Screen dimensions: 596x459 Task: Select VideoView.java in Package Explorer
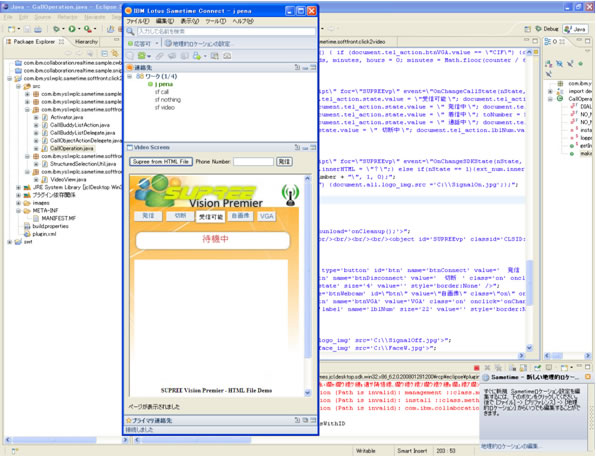[68, 179]
